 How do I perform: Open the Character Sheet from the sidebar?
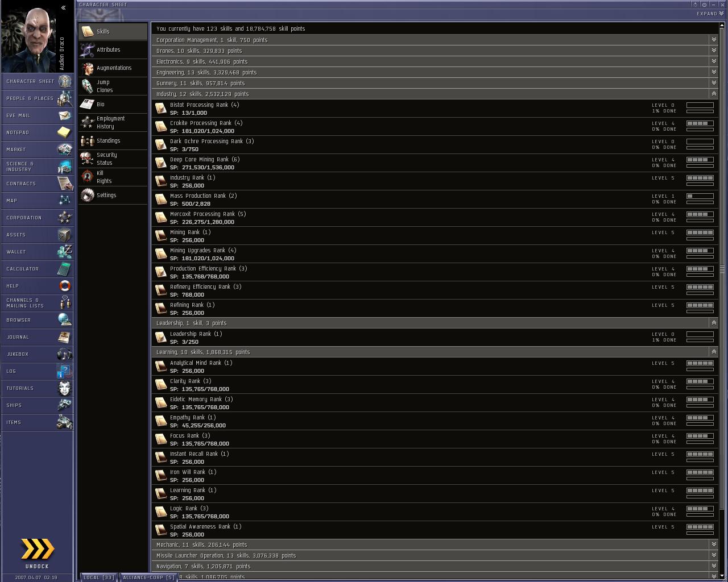point(37,81)
